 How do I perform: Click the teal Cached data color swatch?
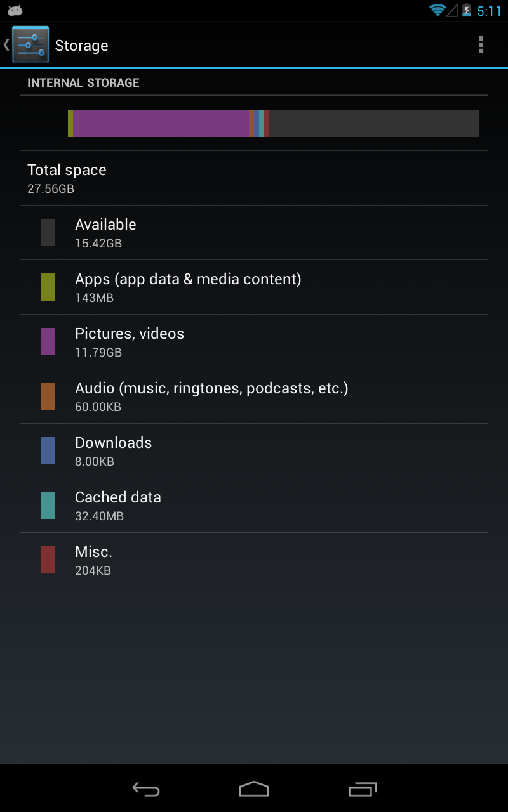point(48,506)
